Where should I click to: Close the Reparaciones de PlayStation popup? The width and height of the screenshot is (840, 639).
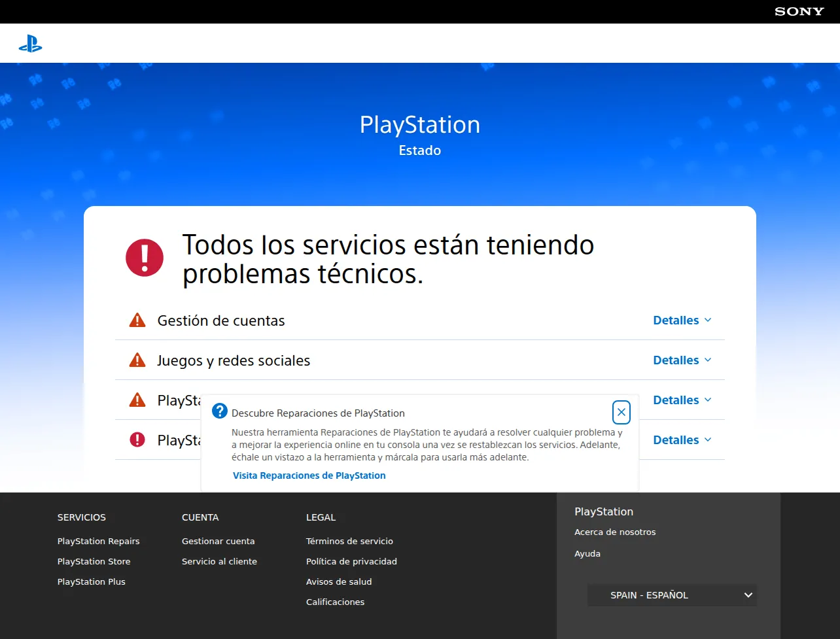621,412
